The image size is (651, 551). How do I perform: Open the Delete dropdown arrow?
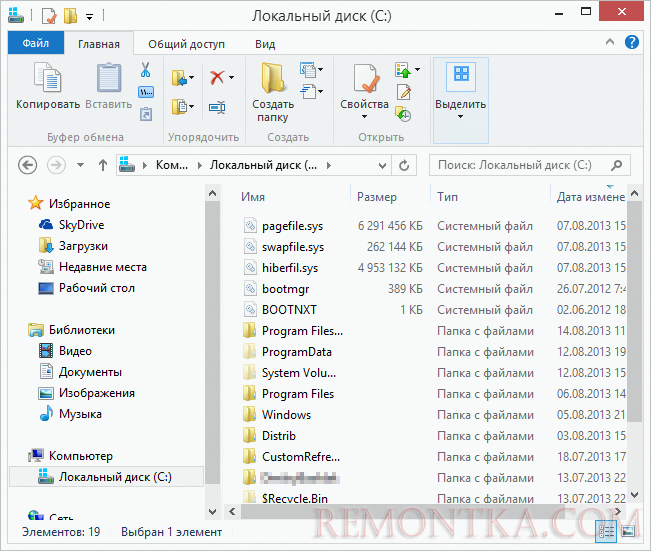(231, 77)
